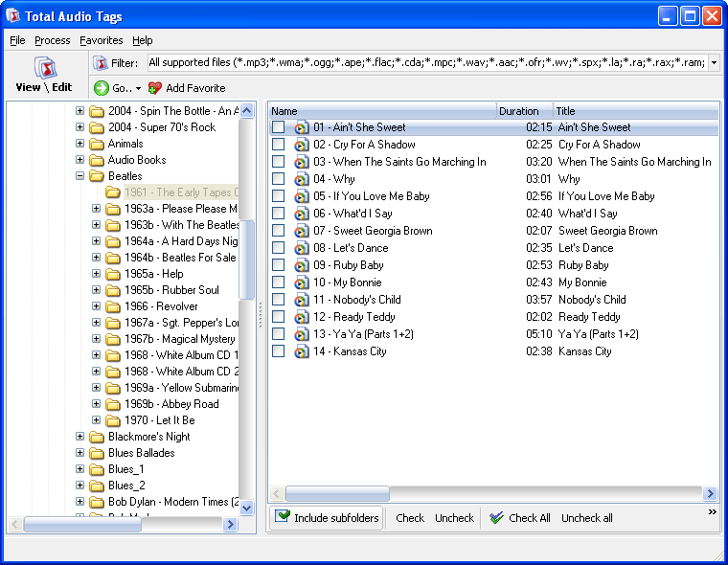The width and height of the screenshot is (728, 565).
Task: Click the folder tree vertical scrollbar thumb
Action: pyautogui.click(x=246, y=260)
